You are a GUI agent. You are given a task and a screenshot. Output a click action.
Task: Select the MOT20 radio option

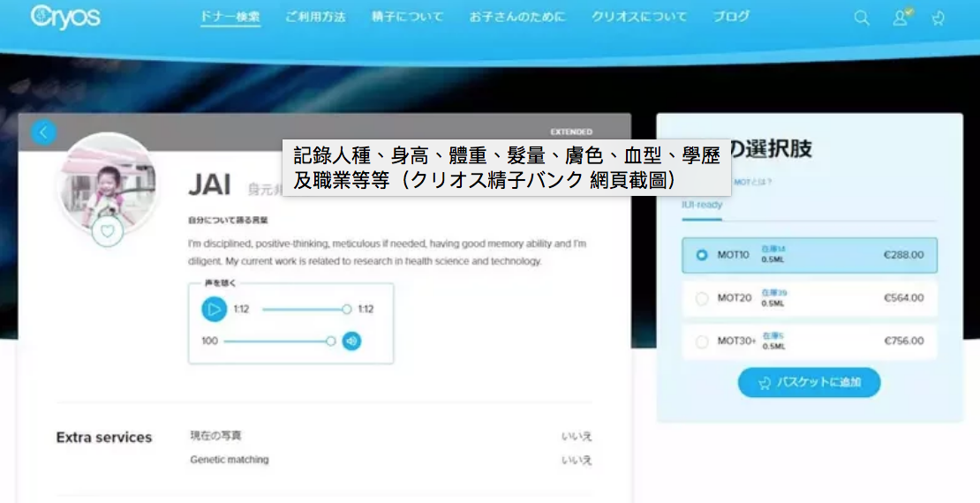click(702, 298)
